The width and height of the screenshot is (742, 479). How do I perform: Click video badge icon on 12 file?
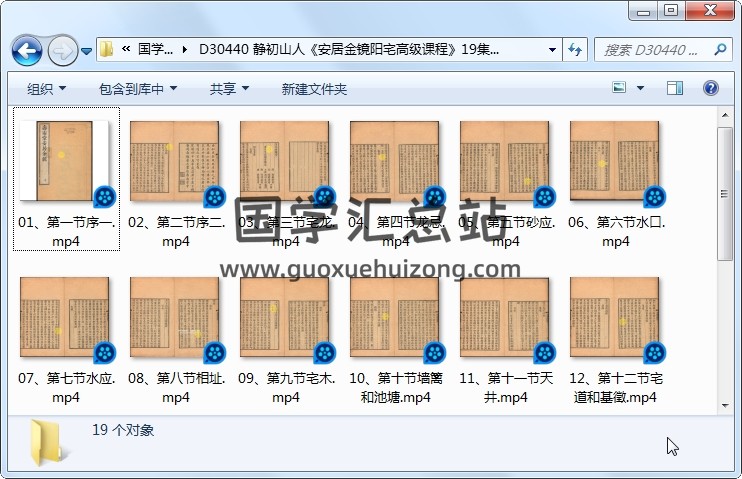click(655, 353)
